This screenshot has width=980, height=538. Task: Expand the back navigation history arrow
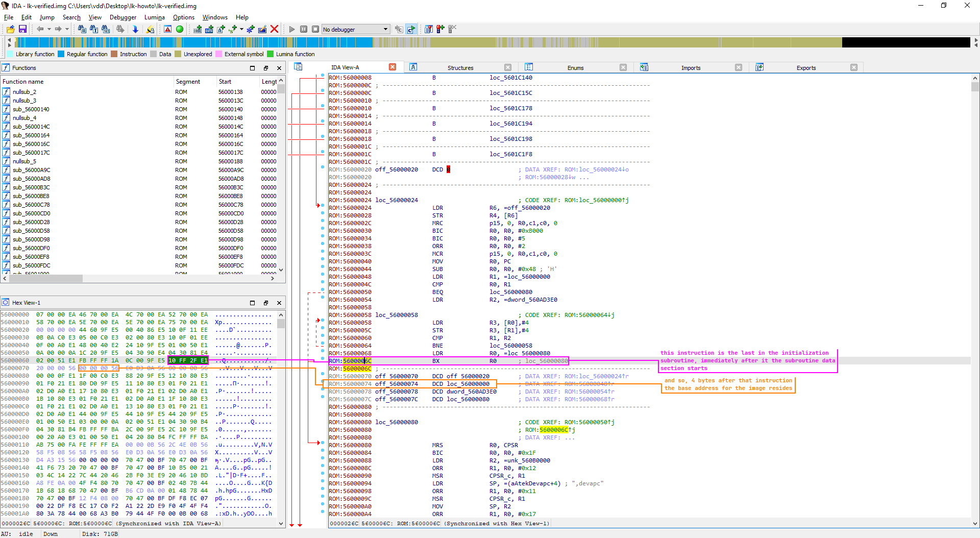coord(49,29)
